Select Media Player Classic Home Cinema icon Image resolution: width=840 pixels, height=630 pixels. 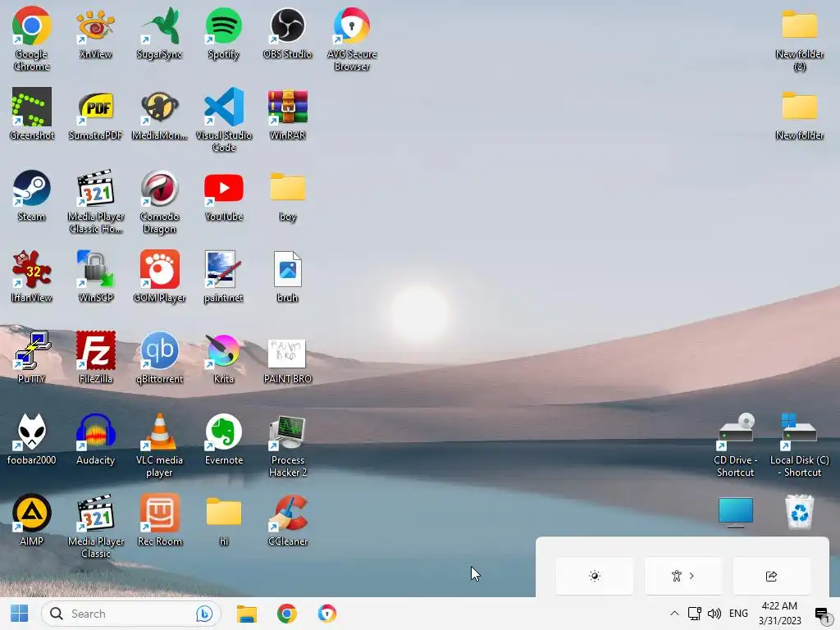[x=95, y=201]
